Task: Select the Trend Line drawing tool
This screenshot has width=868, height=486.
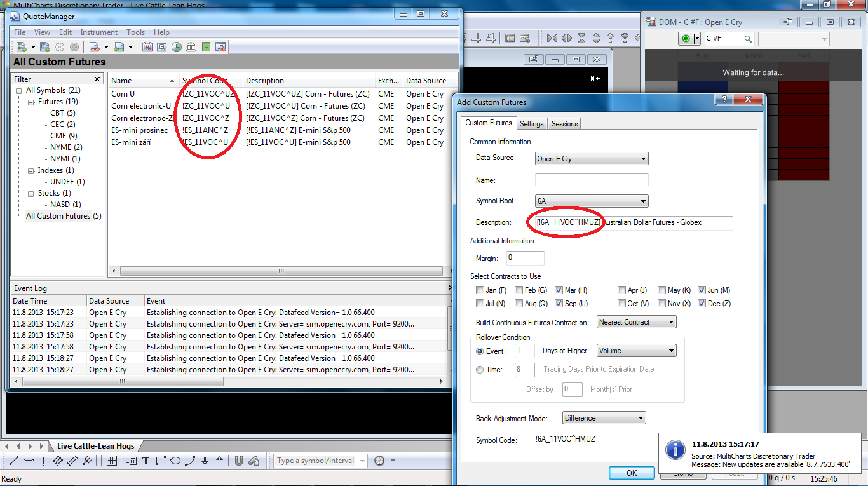Action: tap(14, 461)
